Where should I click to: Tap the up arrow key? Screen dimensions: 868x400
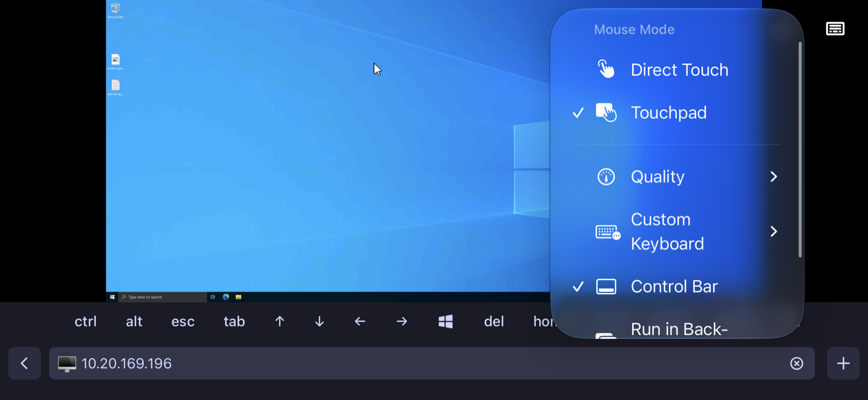[279, 321]
